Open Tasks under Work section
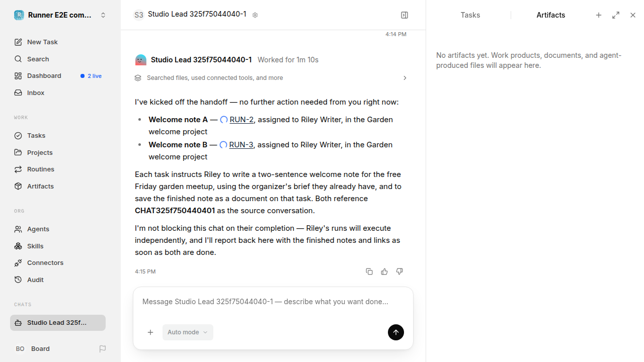This screenshot has height=362, width=644. pos(58,136)
